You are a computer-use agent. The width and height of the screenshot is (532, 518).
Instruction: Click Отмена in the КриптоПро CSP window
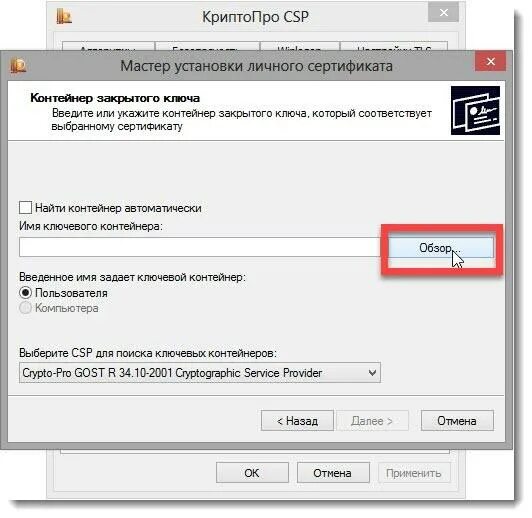coord(333,473)
